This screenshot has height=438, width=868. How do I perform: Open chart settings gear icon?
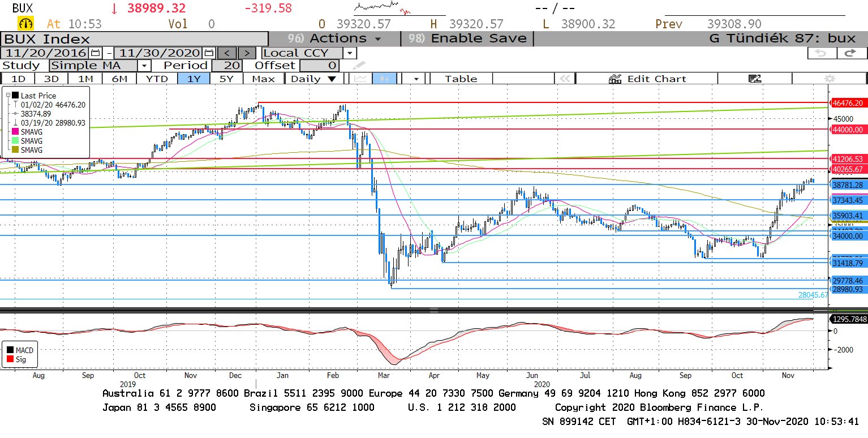tap(830, 79)
